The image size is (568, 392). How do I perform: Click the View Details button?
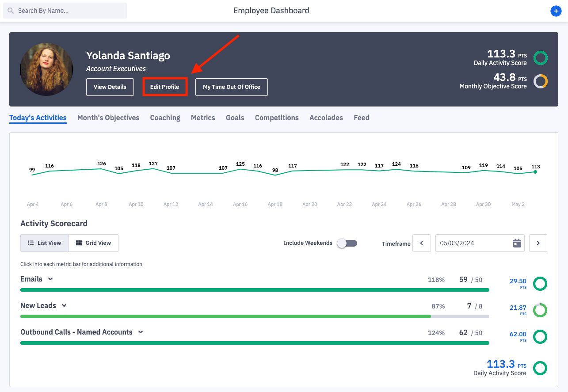[x=110, y=87]
